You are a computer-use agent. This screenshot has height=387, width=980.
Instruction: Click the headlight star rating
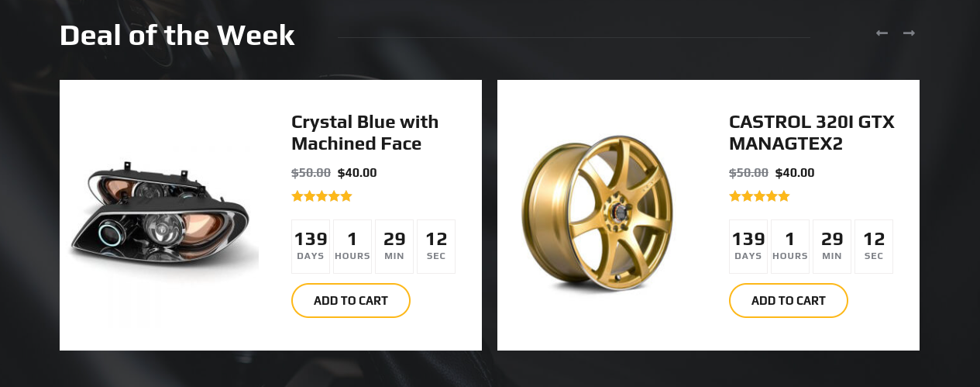coord(322,196)
